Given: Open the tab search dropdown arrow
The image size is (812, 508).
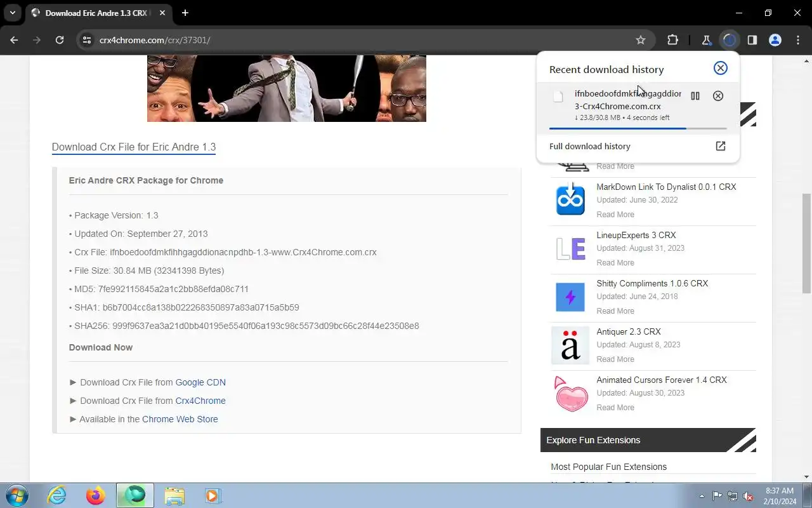Looking at the screenshot, I should pyautogui.click(x=13, y=13).
